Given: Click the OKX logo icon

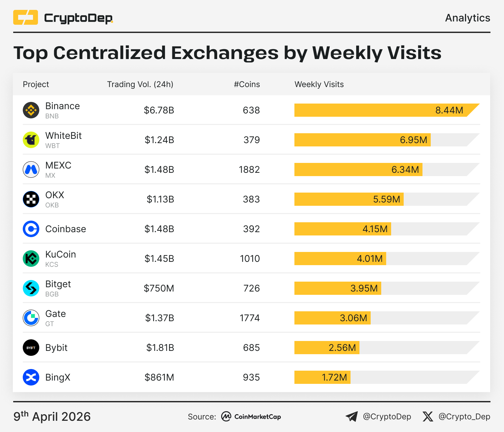Looking at the screenshot, I should (31, 199).
